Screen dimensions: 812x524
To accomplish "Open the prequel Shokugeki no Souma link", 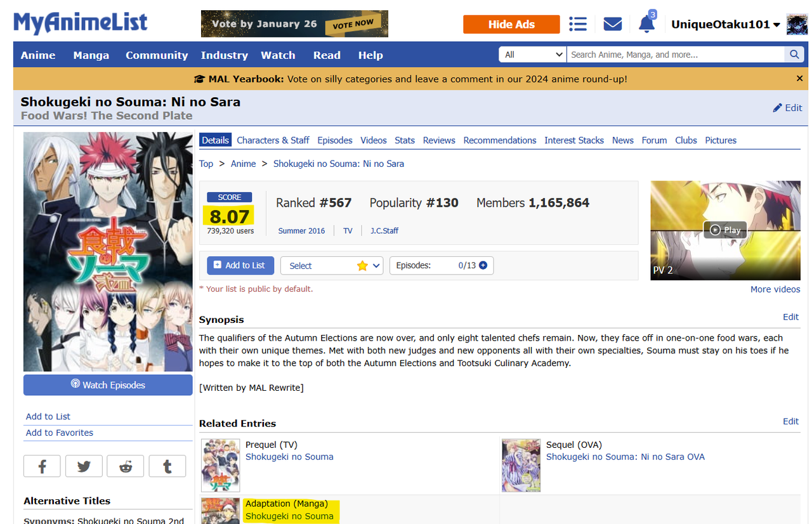I will point(289,457).
